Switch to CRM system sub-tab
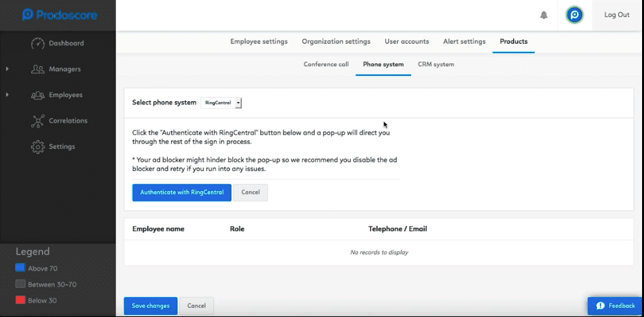The image size is (644, 317). point(436,64)
